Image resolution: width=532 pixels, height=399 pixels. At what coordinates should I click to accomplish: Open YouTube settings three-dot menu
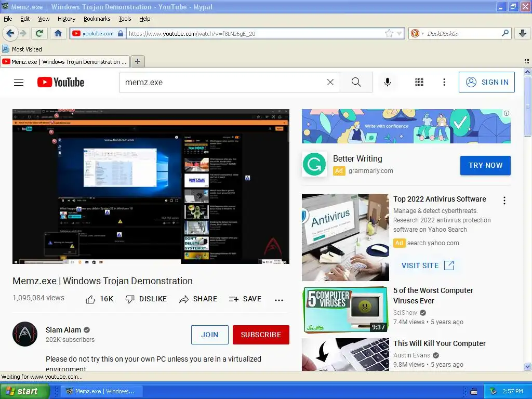444,82
